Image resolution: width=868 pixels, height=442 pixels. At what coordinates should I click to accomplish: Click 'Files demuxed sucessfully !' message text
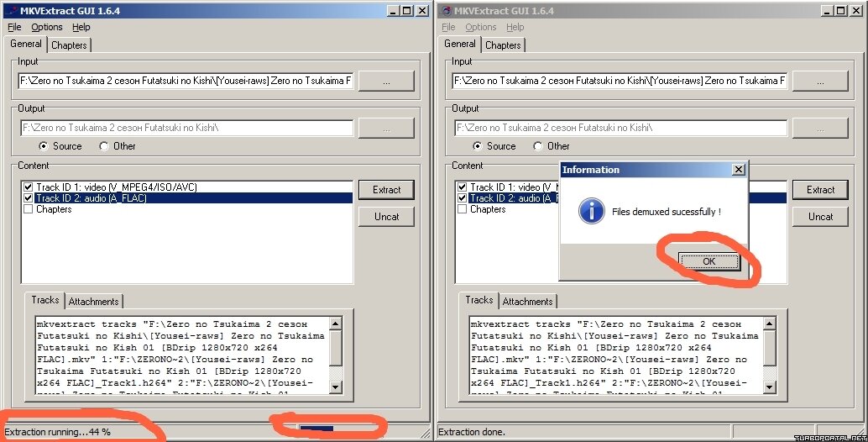coord(667,212)
